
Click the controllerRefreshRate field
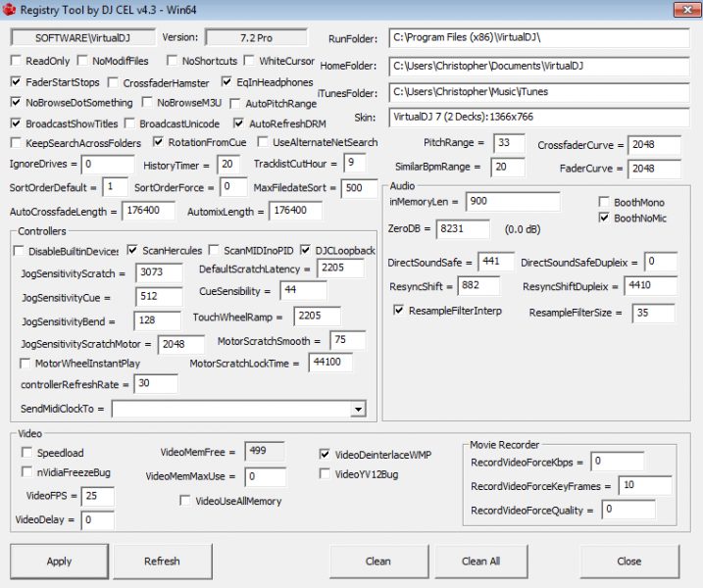[156, 383]
